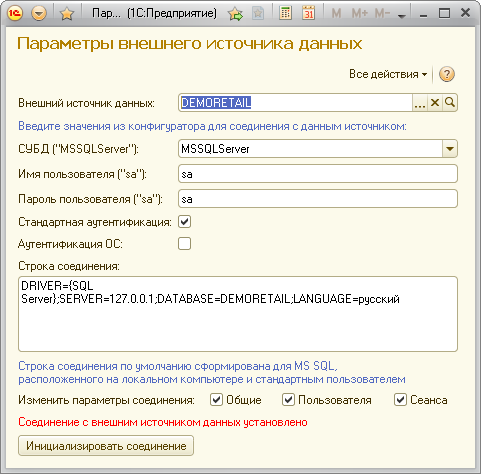Click the 'Параметры внешнего источника данных' heading
Screen dimensions: 481x474
[190, 44]
